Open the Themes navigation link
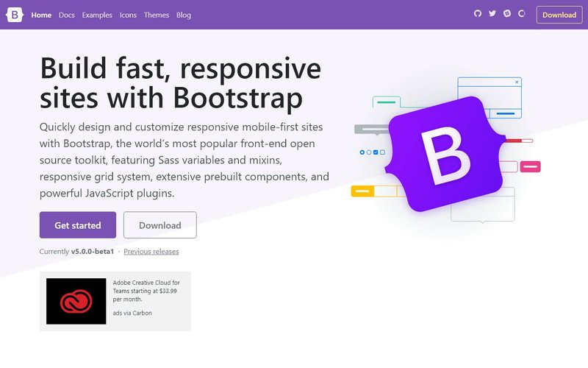 click(156, 15)
